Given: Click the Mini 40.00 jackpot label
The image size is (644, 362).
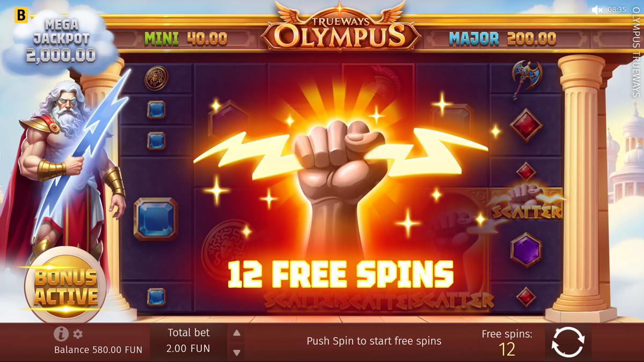Looking at the screenshot, I should tap(186, 39).
